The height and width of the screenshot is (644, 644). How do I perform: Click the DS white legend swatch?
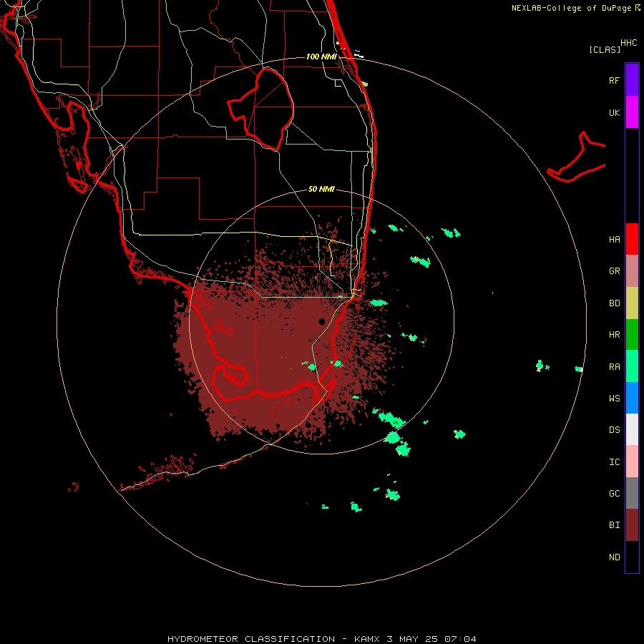[632, 429]
